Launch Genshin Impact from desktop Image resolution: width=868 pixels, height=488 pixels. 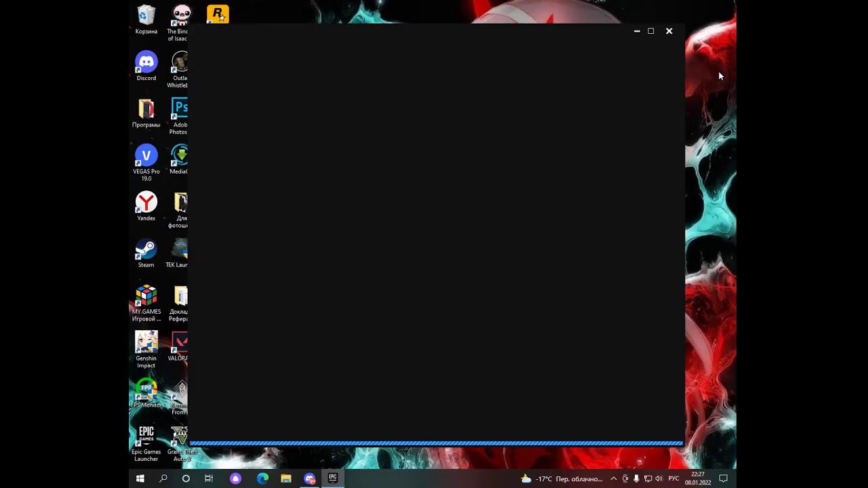pos(146,350)
